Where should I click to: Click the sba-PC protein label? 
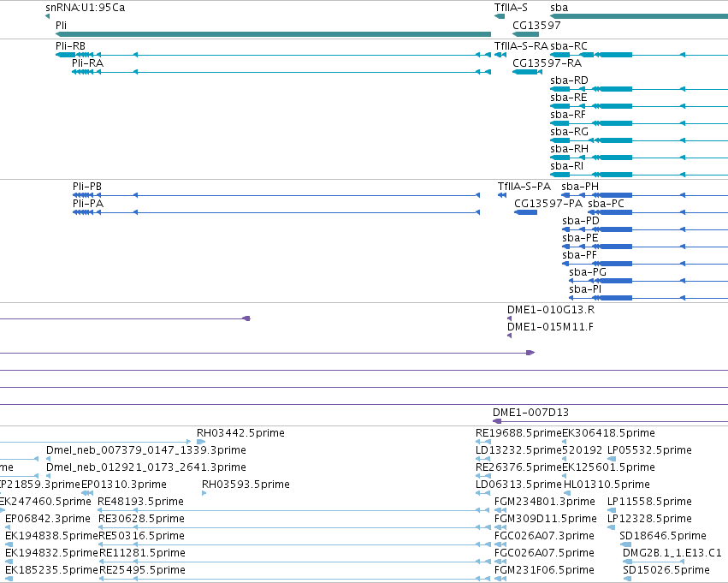click(x=606, y=204)
